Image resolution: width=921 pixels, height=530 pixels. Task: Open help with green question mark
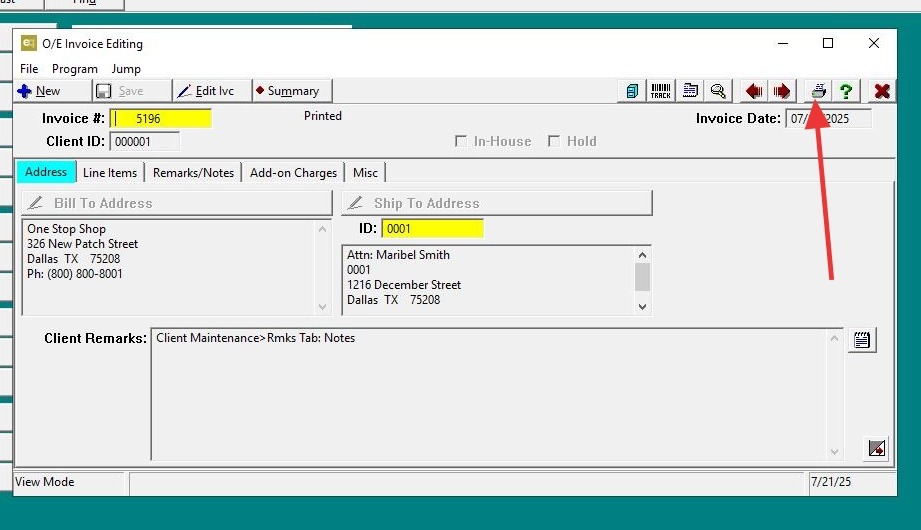[x=846, y=91]
